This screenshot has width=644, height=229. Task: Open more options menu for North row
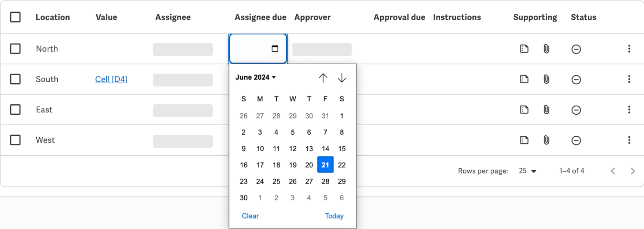[629, 49]
